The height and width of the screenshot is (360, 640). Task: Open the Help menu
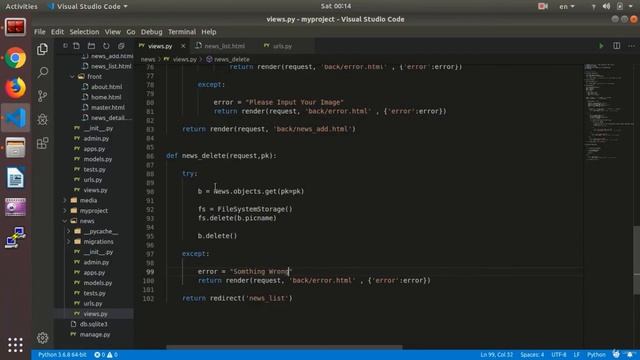(x=209, y=32)
